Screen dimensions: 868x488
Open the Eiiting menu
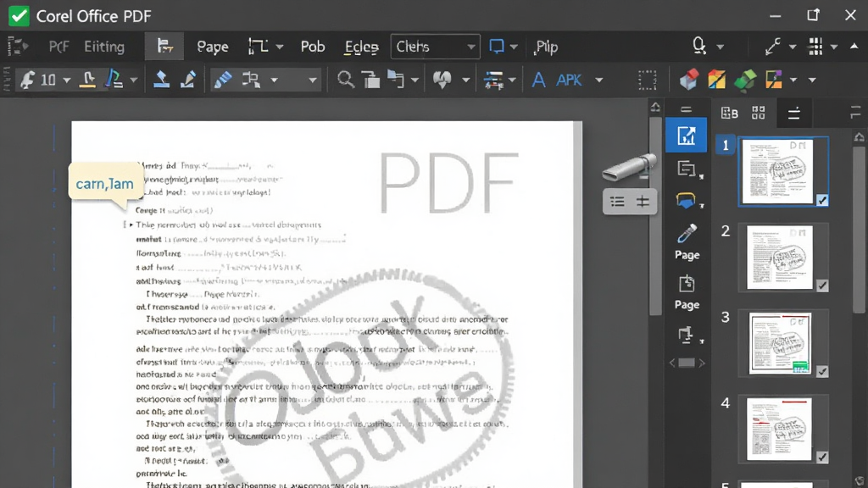[104, 47]
